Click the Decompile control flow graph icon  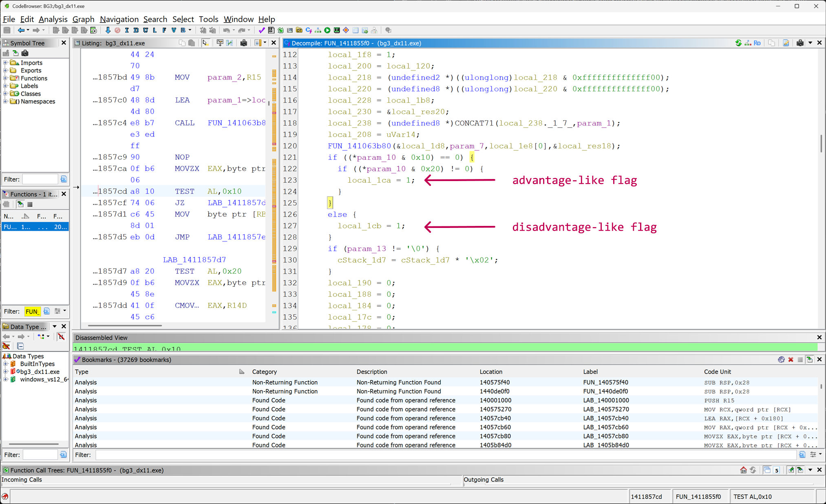click(748, 43)
